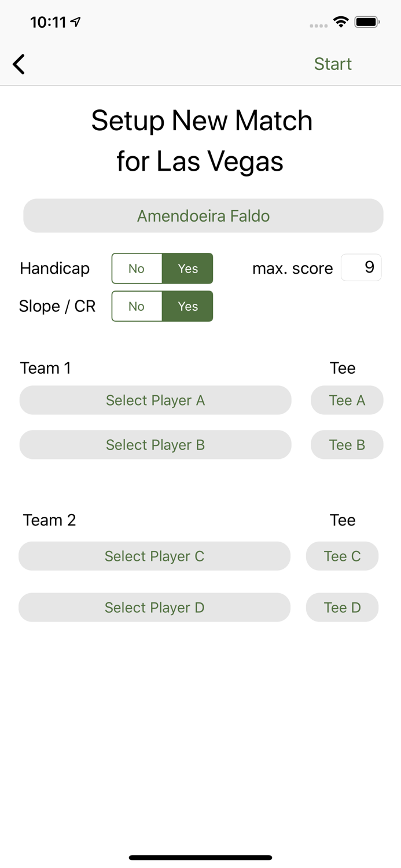Viewport: 401px width, 868px height.
Task: Tap the Wi-Fi icon in status bar
Action: [340, 21]
